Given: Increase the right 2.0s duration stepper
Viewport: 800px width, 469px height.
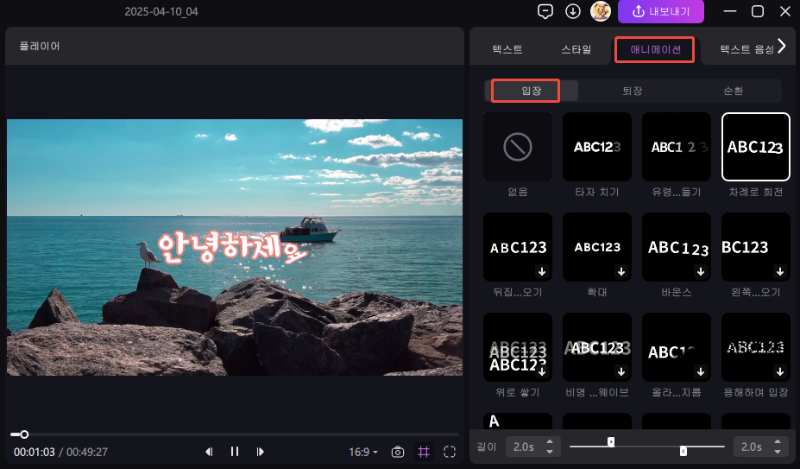Looking at the screenshot, I should coord(777,442).
